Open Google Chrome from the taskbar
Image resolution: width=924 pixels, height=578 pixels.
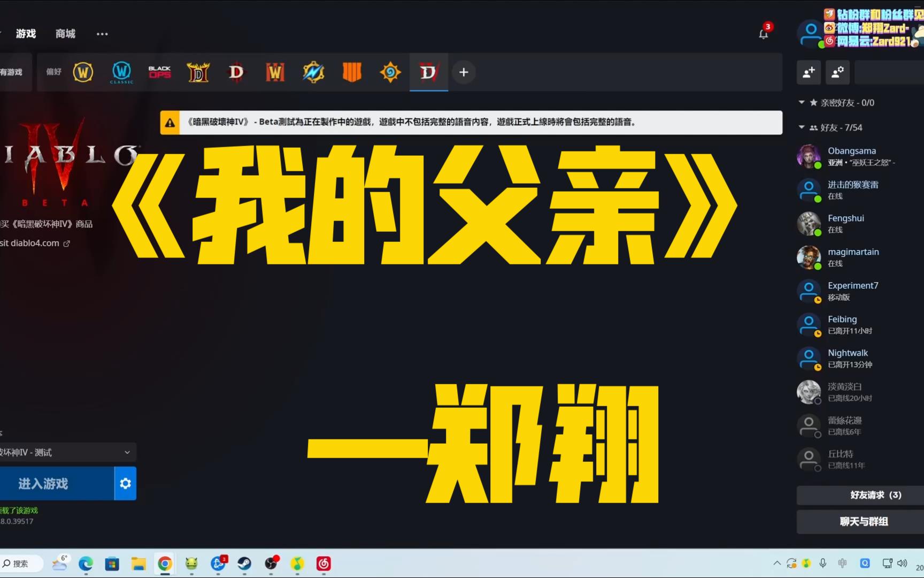165,564
